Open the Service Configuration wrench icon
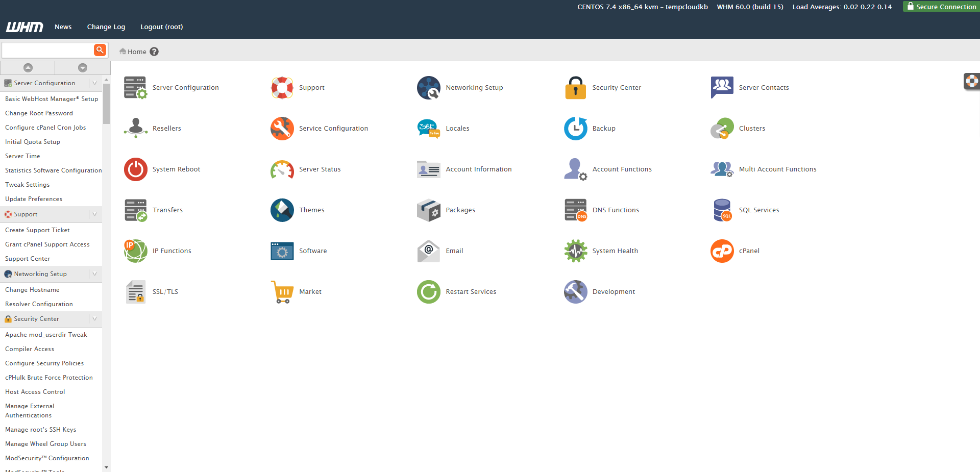 pyautogui.click(x=282, y=129)
